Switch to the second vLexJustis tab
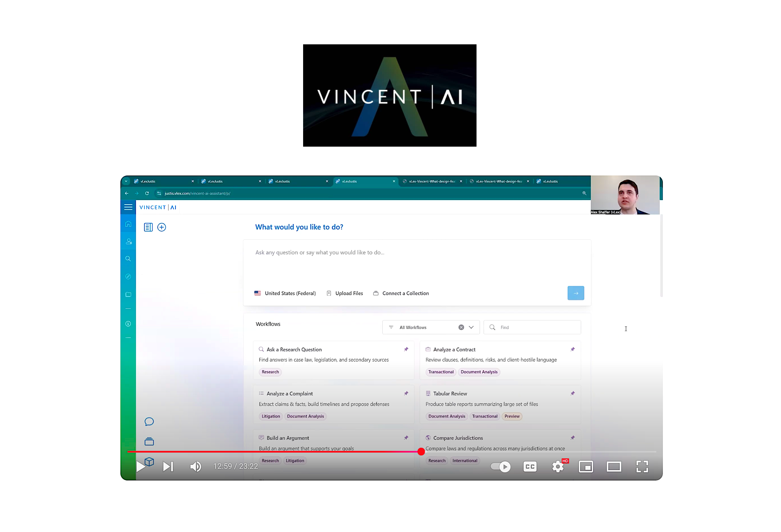This screenshot has height=532, width=781. tap(231, 182)
